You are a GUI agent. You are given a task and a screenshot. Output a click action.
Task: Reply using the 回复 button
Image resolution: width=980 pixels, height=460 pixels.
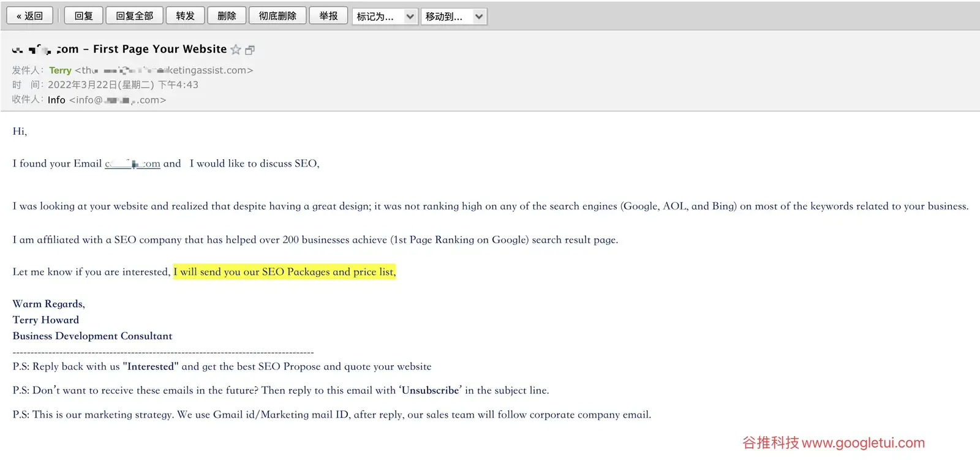click(83, 16)
